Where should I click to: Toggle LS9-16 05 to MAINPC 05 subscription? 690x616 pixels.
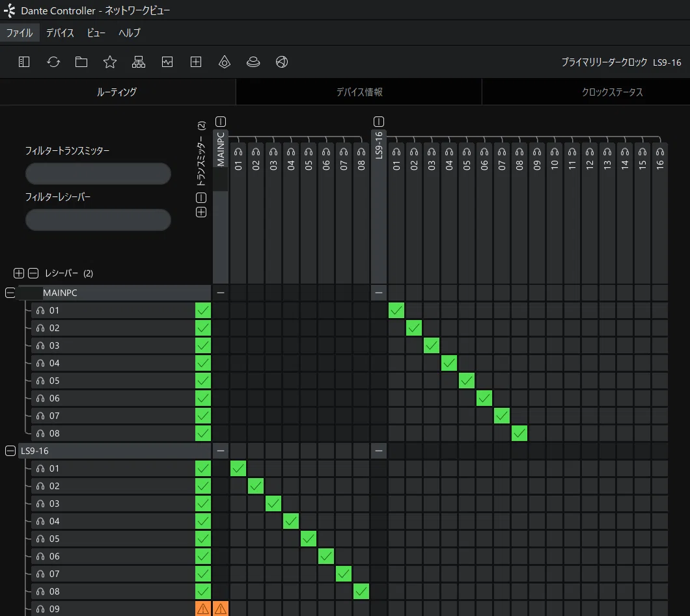click(x=309, y=539)
